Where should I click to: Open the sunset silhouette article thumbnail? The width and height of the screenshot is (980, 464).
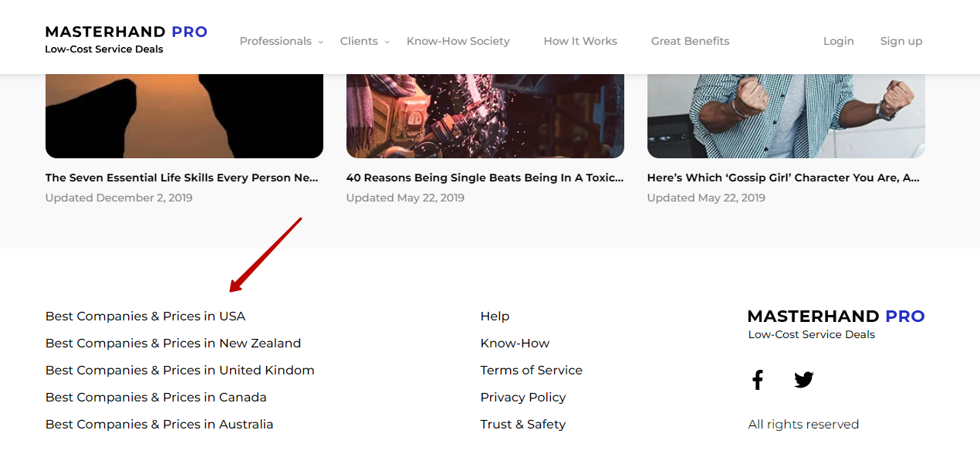(x=184, y=116)
